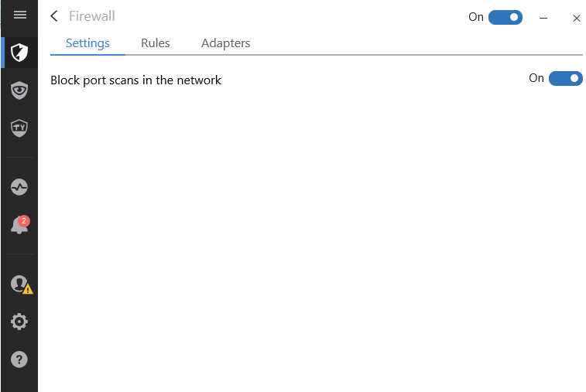Click the red notification count badge

(24, 221)
